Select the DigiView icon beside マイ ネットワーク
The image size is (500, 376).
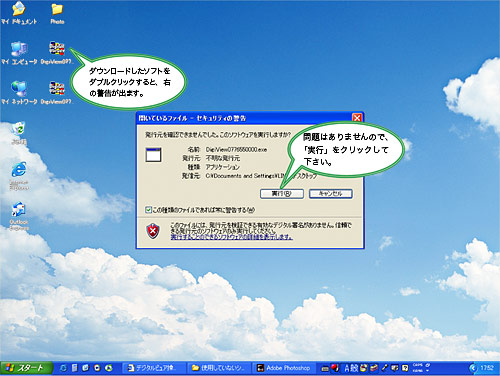pos(57,92)
